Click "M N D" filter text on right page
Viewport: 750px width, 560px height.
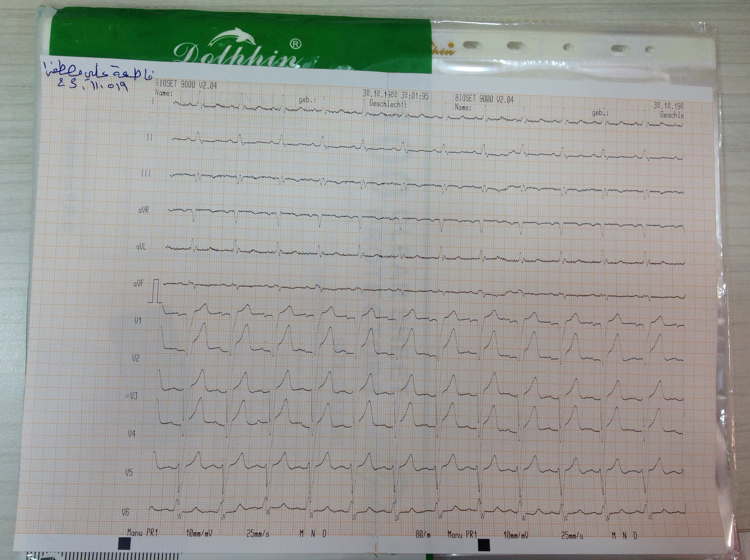[x=624, y=536]
